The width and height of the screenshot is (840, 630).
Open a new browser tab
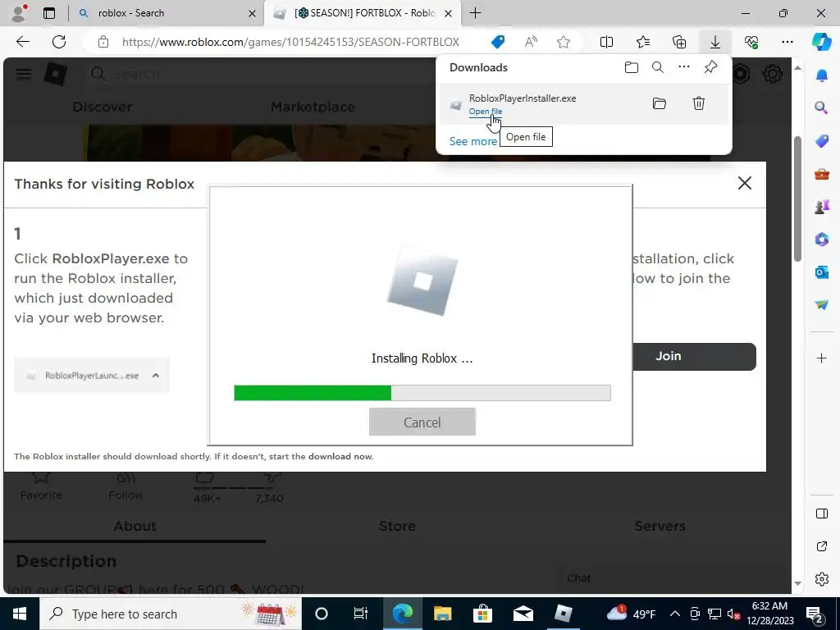(x=475, y=13)
